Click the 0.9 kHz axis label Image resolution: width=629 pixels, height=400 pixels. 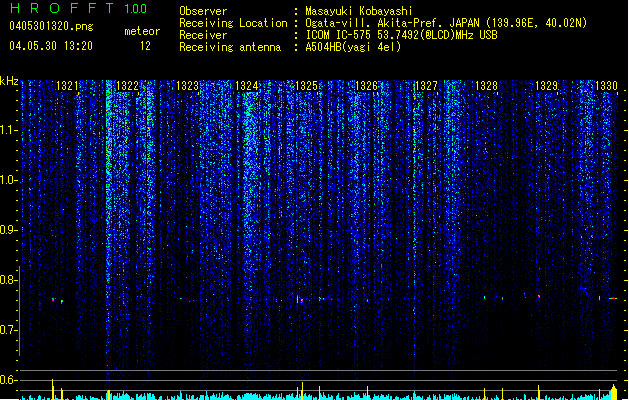[8, 230]
